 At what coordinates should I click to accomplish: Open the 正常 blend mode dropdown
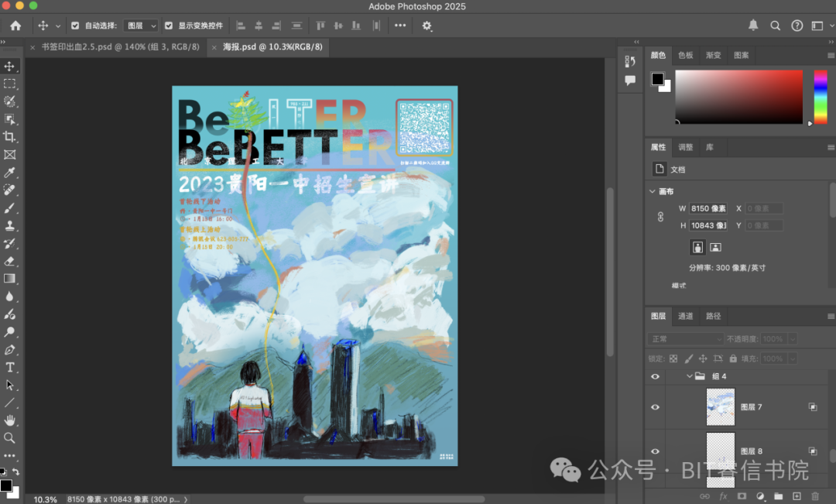coord(686,338)
